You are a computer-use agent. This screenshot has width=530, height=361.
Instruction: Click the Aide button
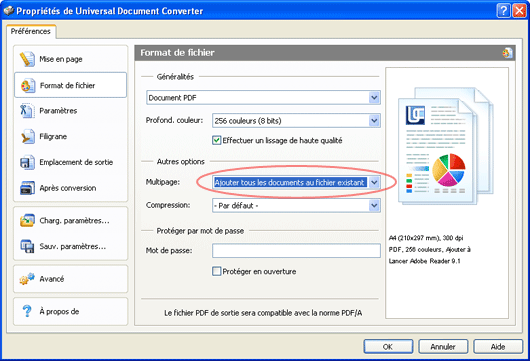(498, 346)
